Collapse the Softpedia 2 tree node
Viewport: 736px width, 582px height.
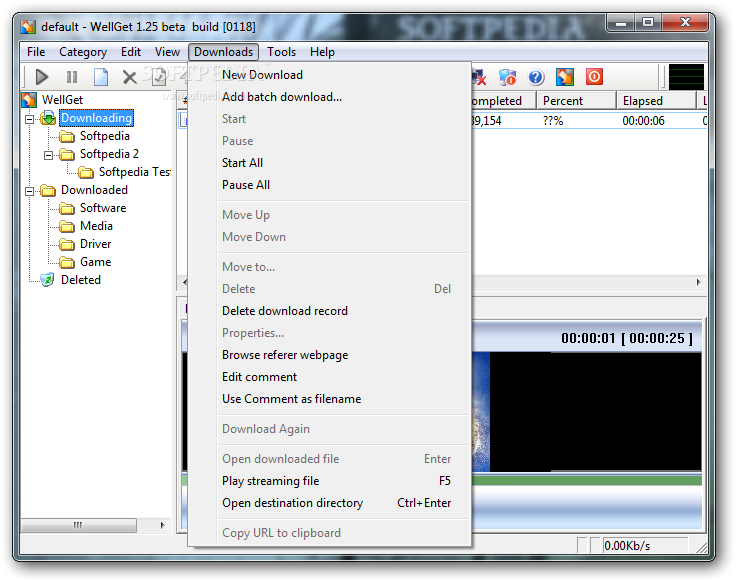(48, 155)
